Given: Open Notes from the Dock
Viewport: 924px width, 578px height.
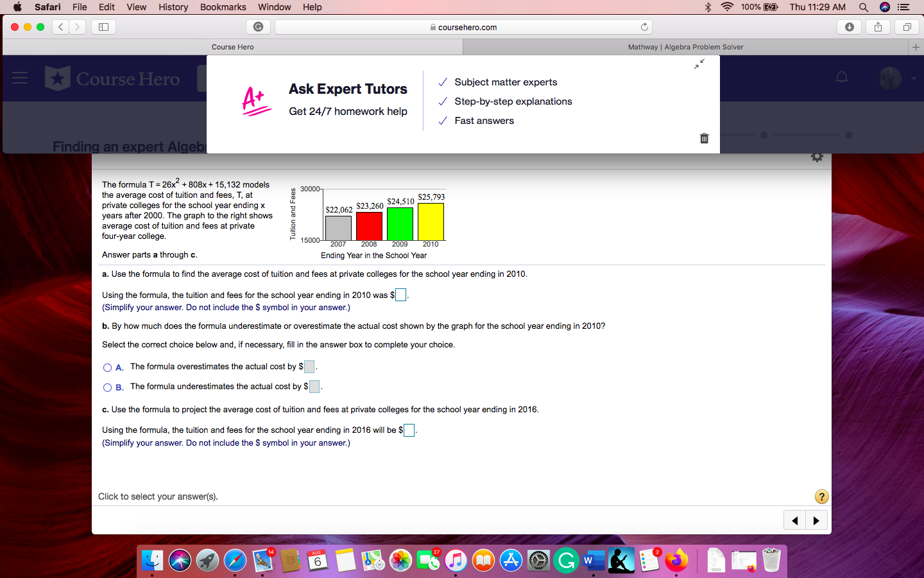Looking at the screenshot, I should (345, 561).
